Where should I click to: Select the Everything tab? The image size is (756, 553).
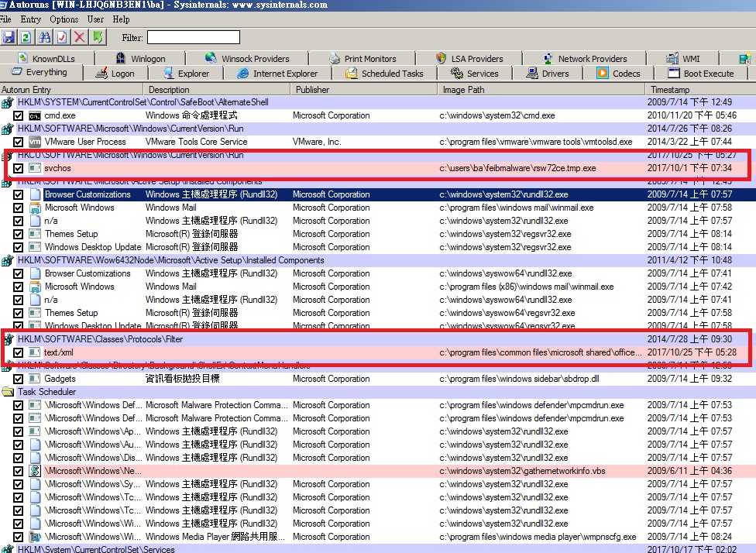(40, 72)
